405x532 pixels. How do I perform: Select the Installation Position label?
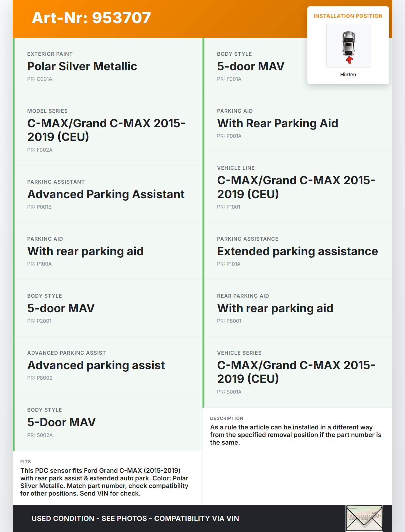click(x=348, y=16)
